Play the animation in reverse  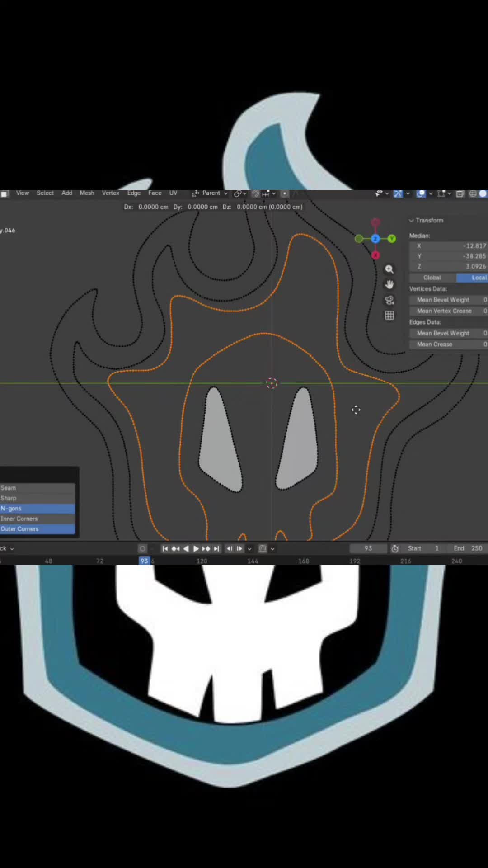tap(186, 548)
